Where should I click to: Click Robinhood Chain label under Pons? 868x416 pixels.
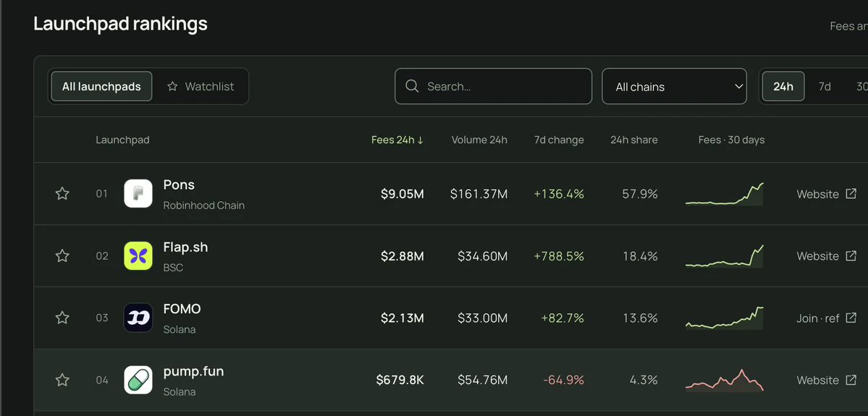point(203,205)
